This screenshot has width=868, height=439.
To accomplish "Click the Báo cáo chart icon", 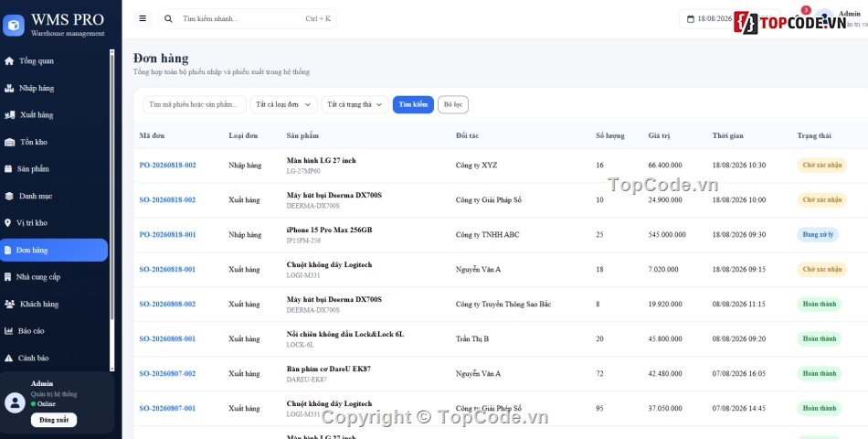I will point(8,331).
